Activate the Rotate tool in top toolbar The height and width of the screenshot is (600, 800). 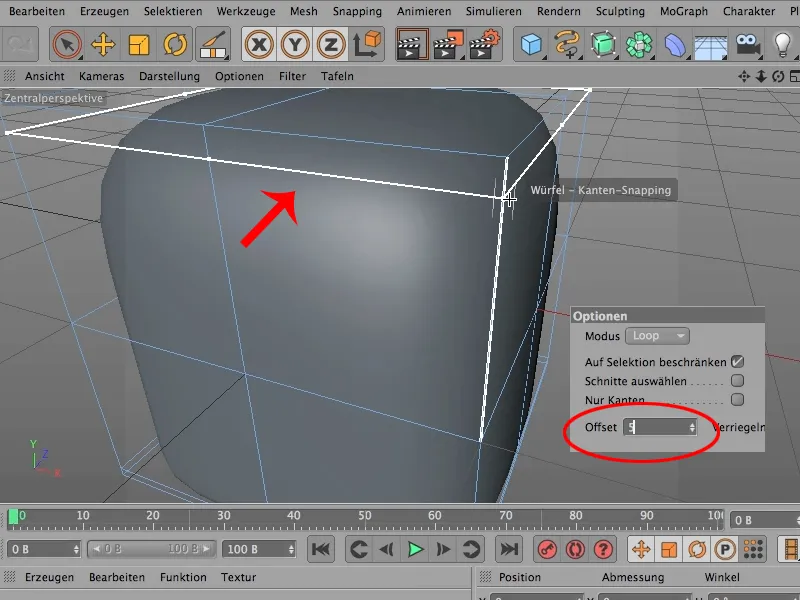(174, 44)
